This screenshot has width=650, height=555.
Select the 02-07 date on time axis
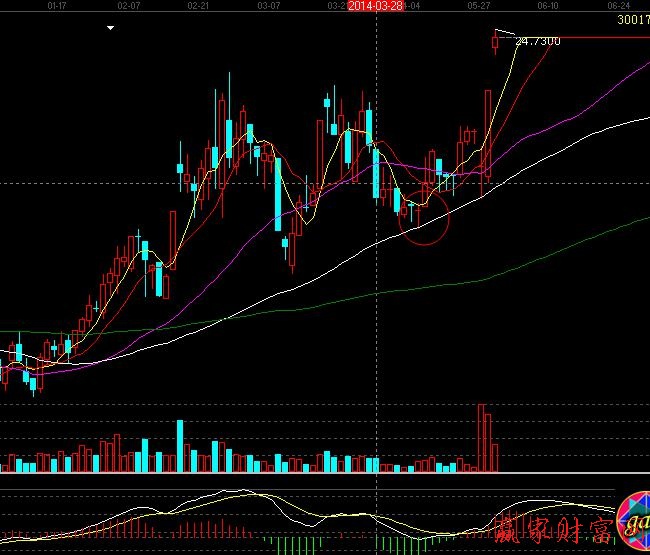[x=128, y=6]
